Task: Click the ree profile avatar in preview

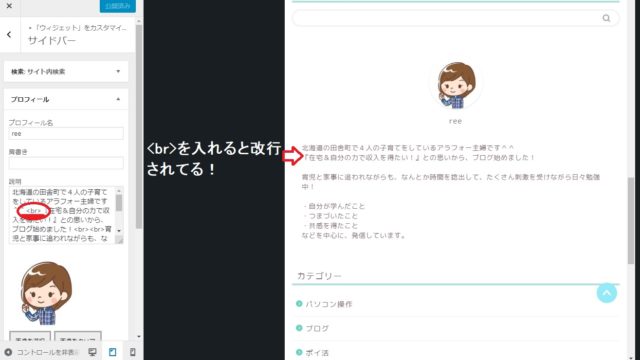Action: point(456,85)
